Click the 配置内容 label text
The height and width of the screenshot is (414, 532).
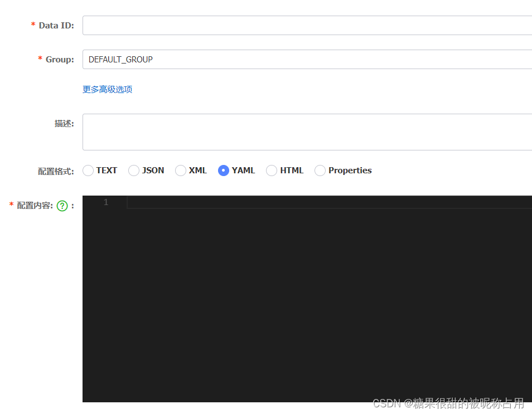(x=35, y=206)
